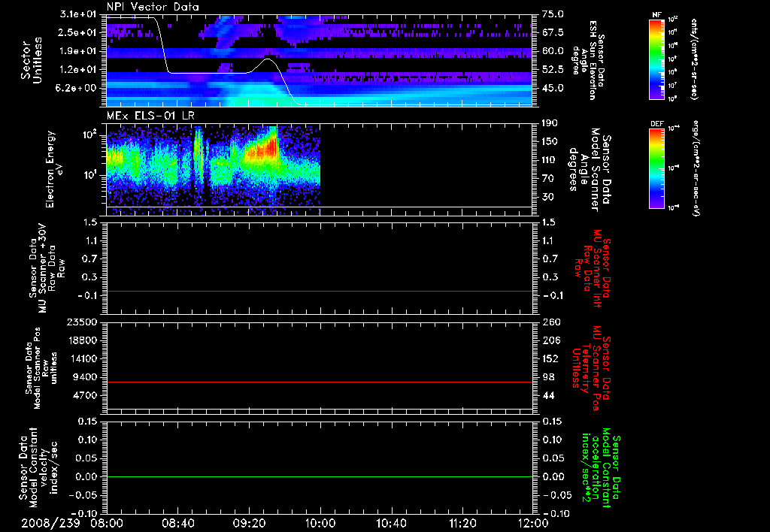Click the 14100 scanner position tick
The image size is (770, 532).
83,358
